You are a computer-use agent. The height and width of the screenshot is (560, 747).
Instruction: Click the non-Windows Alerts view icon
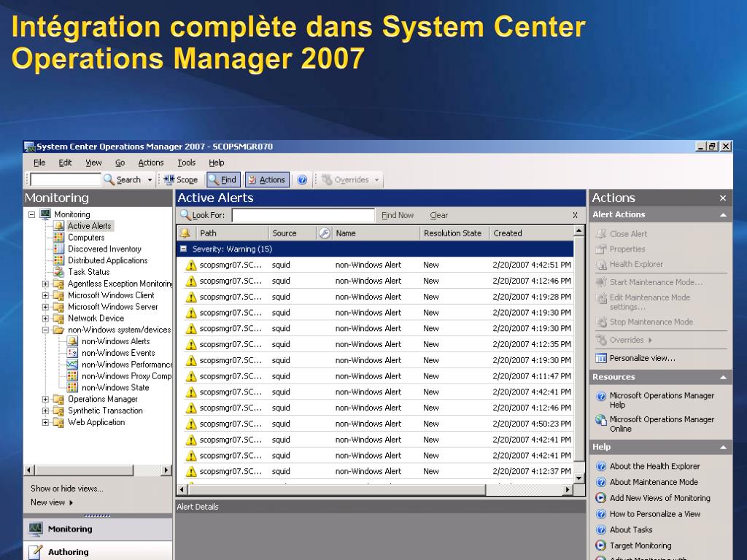coord(72,341)
